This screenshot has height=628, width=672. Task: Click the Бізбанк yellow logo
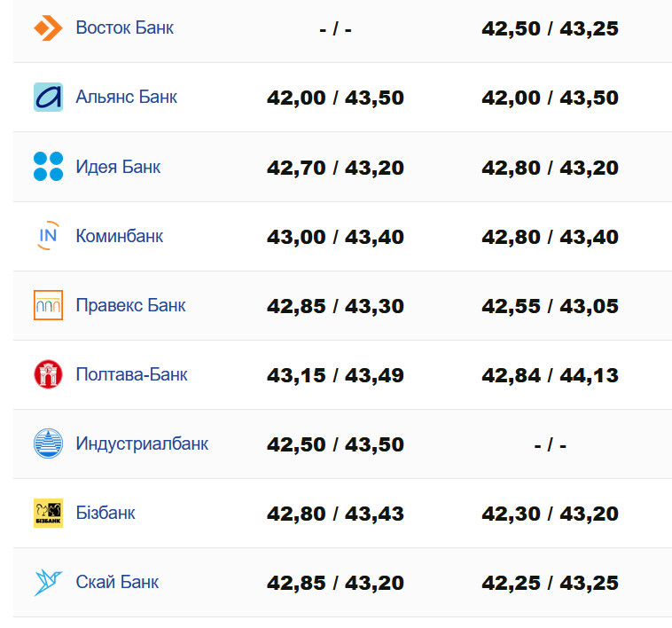[x=48, y=512]
